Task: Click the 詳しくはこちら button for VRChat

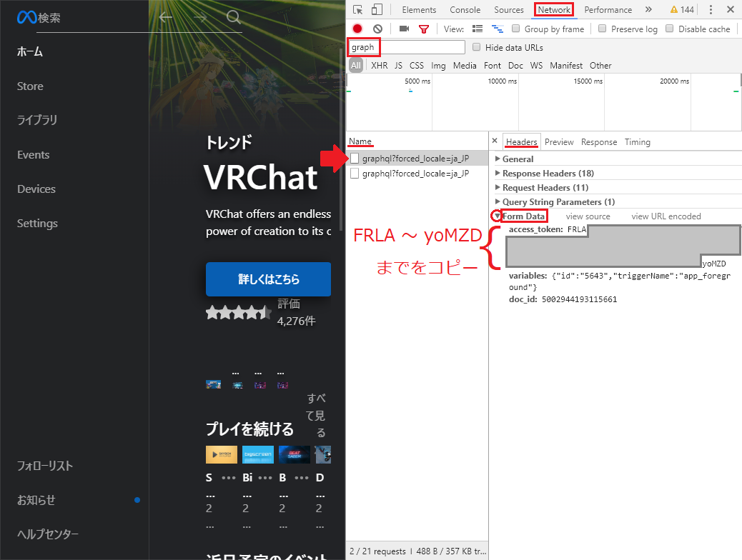Action: 268,279
